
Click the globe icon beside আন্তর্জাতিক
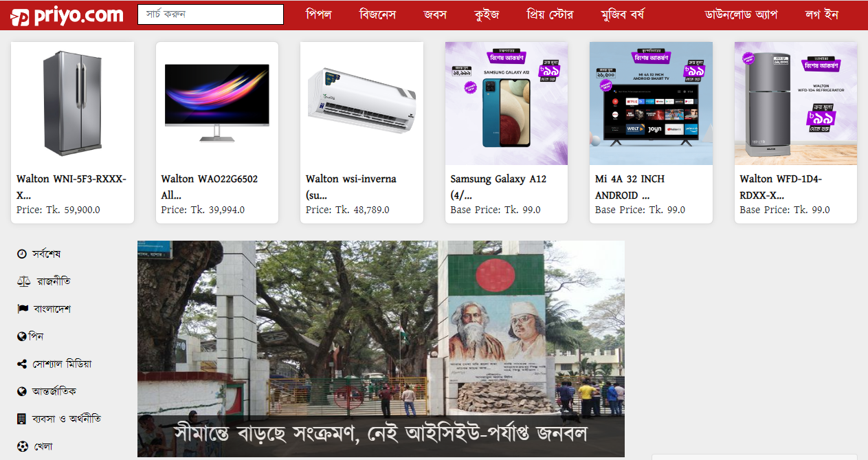point(22,392)
